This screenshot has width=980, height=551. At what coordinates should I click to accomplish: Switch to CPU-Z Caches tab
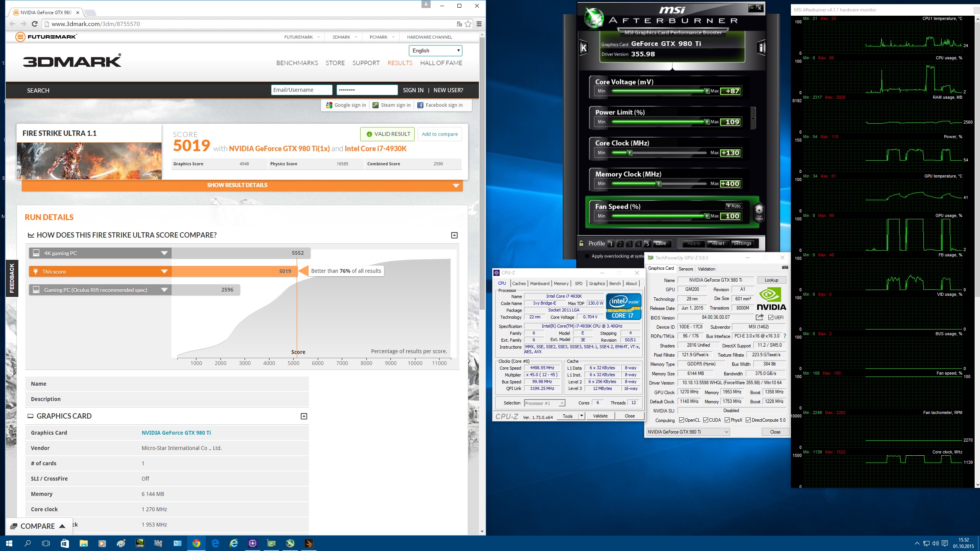click(519, 284)
